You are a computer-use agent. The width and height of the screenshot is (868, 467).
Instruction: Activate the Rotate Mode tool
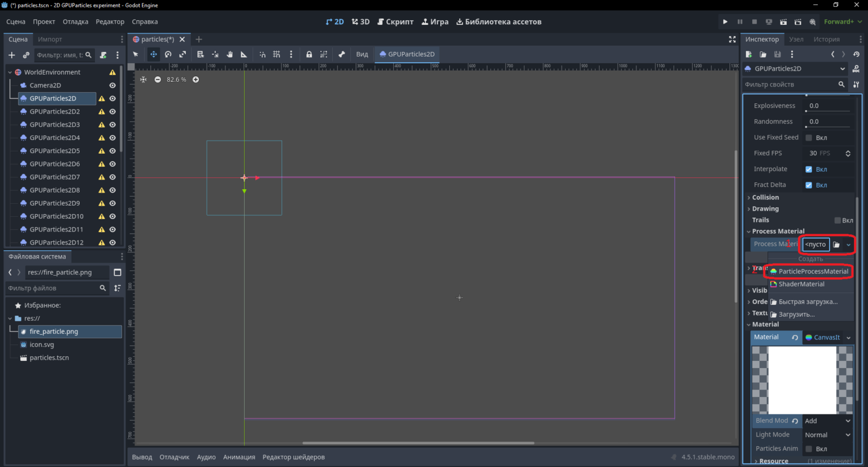click(168, 54)
